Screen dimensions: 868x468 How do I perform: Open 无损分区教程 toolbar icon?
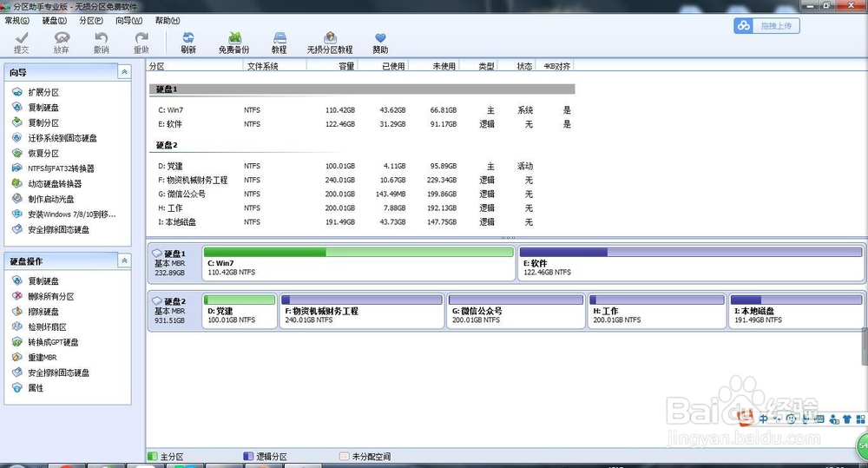click(330, 37)
